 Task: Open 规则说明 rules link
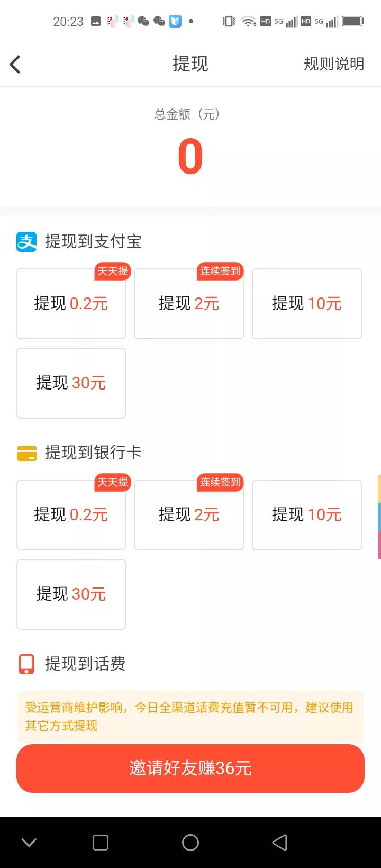[333, 64]
